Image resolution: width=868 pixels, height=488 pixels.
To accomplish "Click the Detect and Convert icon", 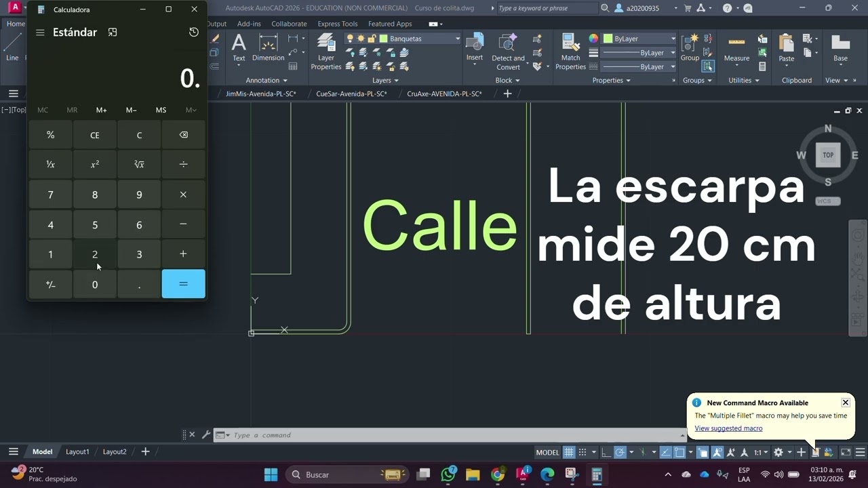I will coord(508,43).
